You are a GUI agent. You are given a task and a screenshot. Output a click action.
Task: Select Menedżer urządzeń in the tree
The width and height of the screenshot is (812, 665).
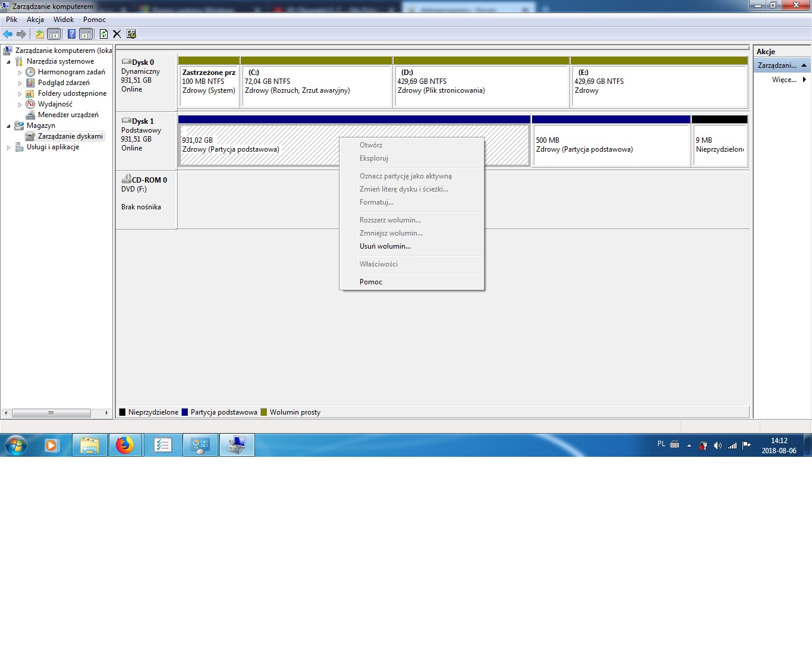[68, 115]
